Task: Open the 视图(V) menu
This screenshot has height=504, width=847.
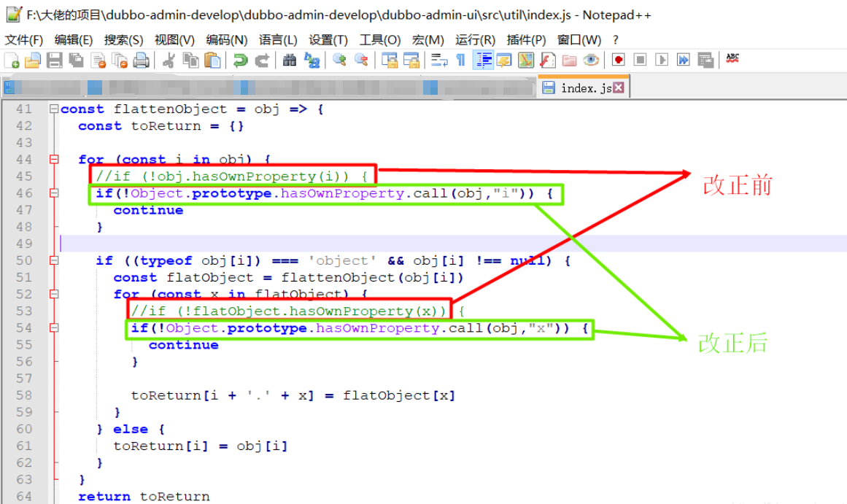Action: click(174, 40)
